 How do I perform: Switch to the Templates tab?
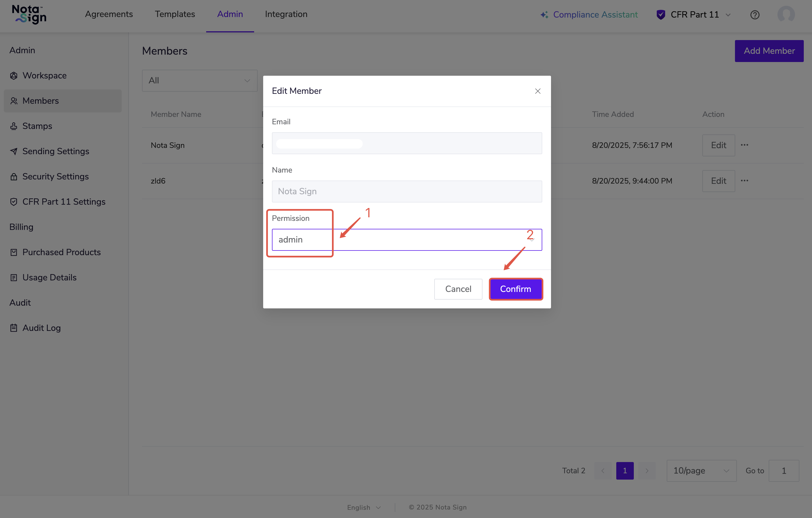175,14
